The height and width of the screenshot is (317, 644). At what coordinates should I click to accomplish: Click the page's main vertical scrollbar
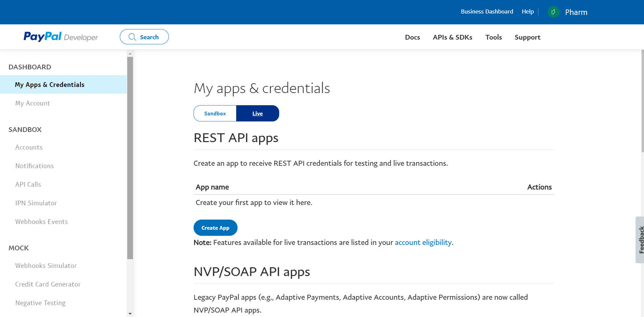click(642, 101)
